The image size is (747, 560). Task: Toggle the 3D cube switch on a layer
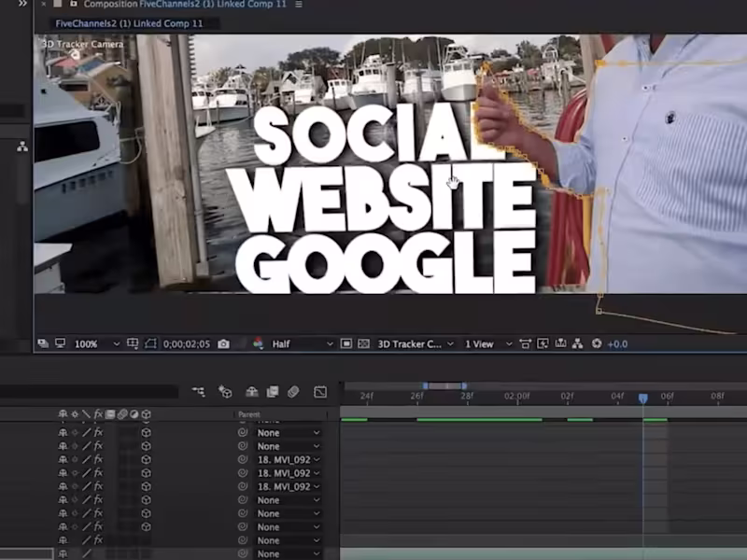click(x=144, y=432)
